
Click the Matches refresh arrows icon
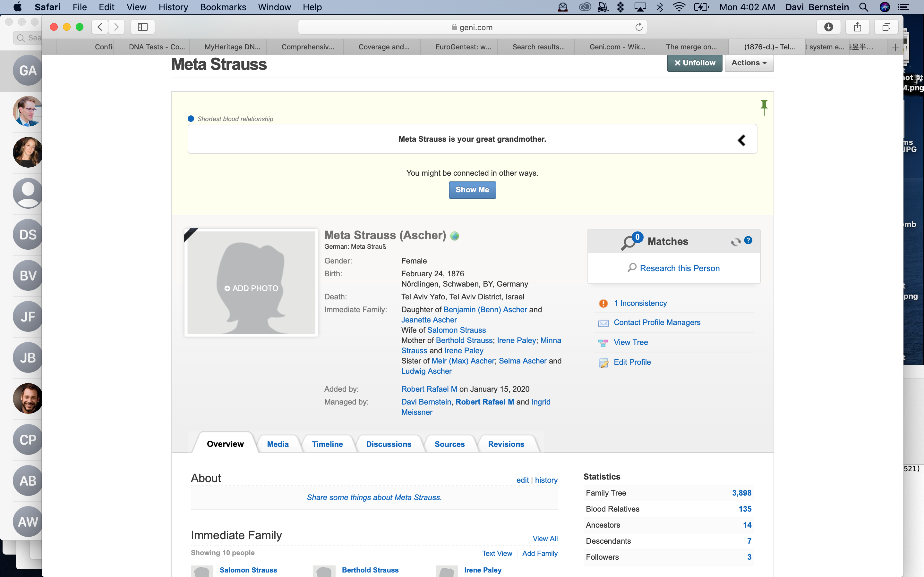pyautogui.click(x=735, y=242)
